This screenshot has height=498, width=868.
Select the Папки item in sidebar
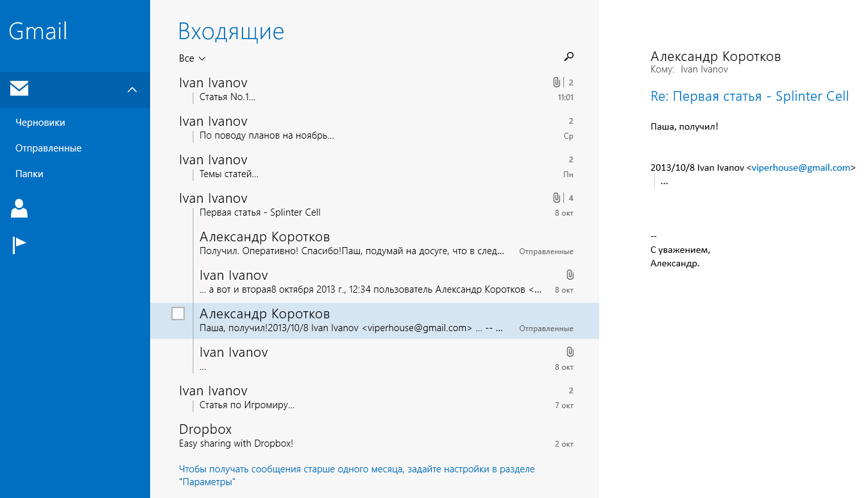tap(30, 174)
